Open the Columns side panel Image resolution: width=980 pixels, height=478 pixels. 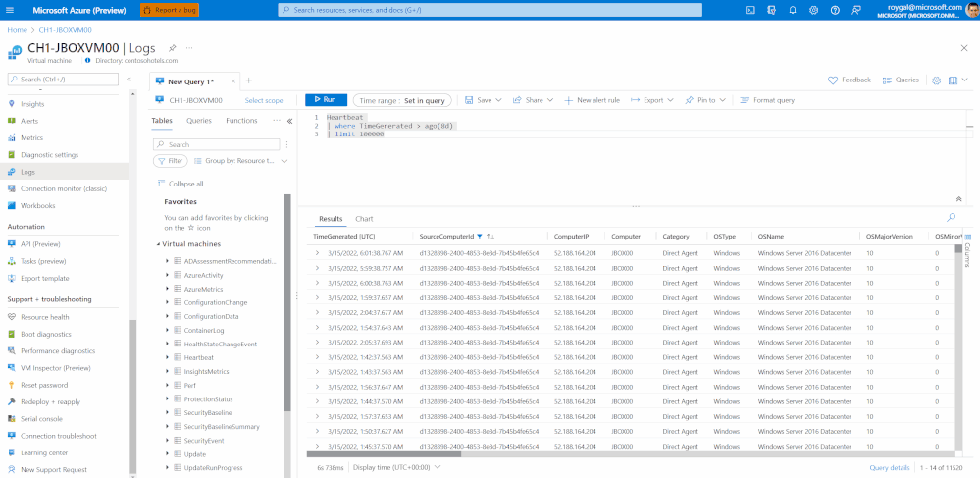click(967, 250)
